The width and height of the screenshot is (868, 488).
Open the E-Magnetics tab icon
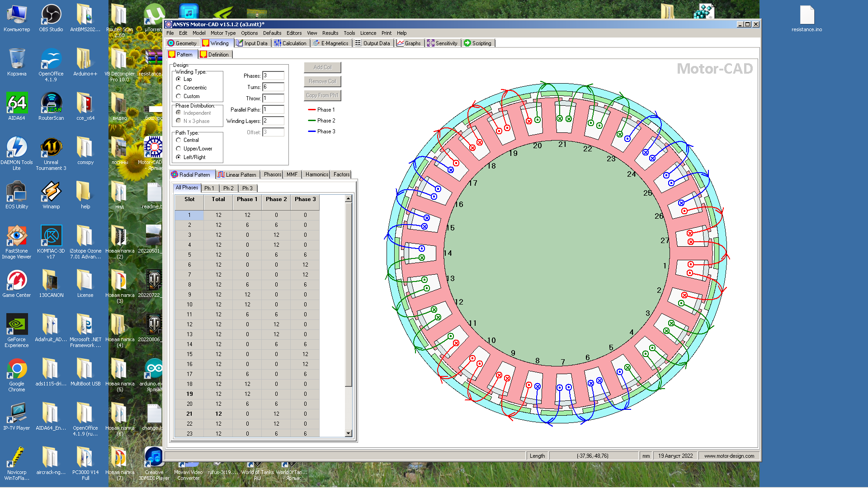pyautogui.click(x=316, y=43)
